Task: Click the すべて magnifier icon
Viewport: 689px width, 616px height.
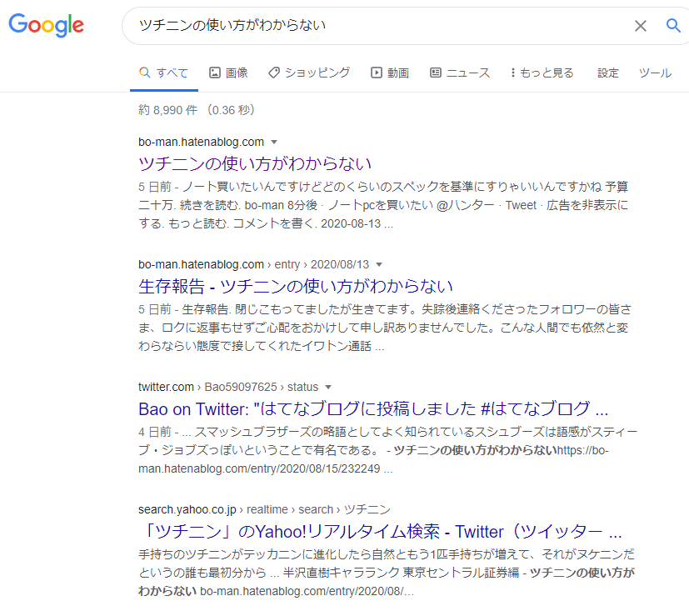Action: tap(145, 73)
